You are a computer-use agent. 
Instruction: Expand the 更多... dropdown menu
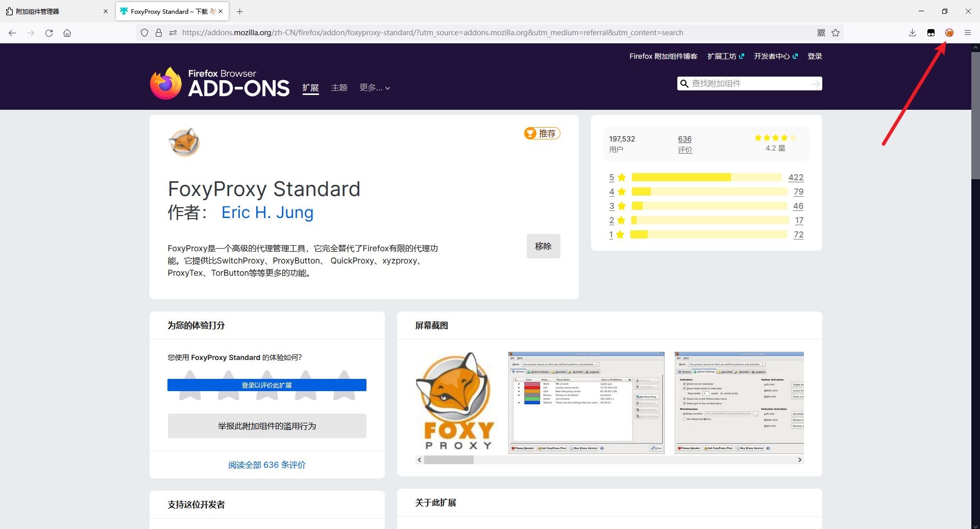(x=375, y=88)
